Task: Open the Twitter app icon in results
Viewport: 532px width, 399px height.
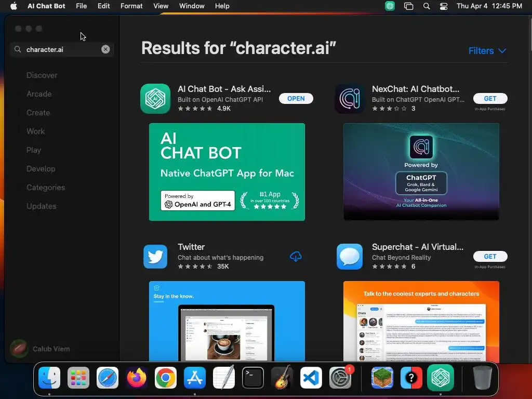Action: (x=155, y=257)
